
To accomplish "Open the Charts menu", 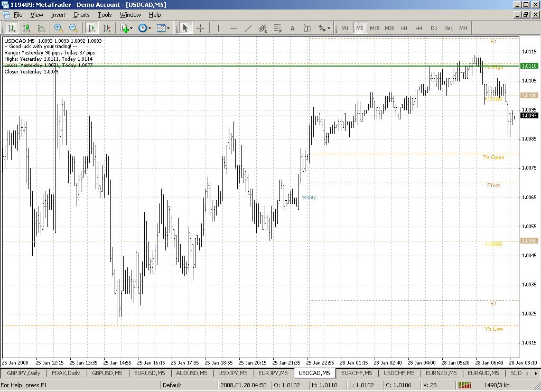I will pyautogui.click(x=81, y=15).
